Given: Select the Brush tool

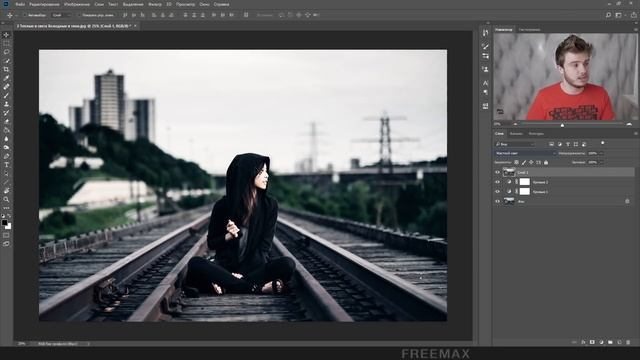Looking at the screenshot, I should (x=6, y=96).
